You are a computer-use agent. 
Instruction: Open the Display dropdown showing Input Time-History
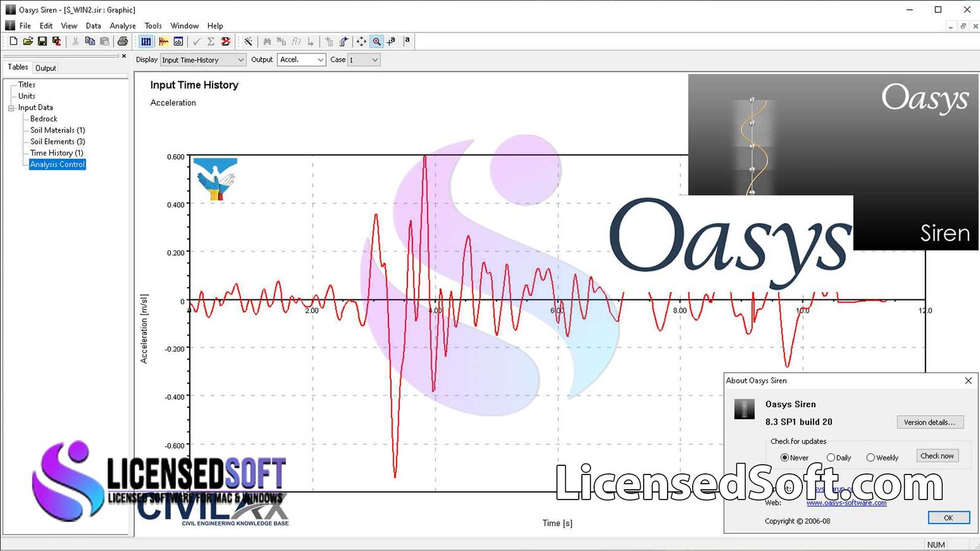point(203,59)
